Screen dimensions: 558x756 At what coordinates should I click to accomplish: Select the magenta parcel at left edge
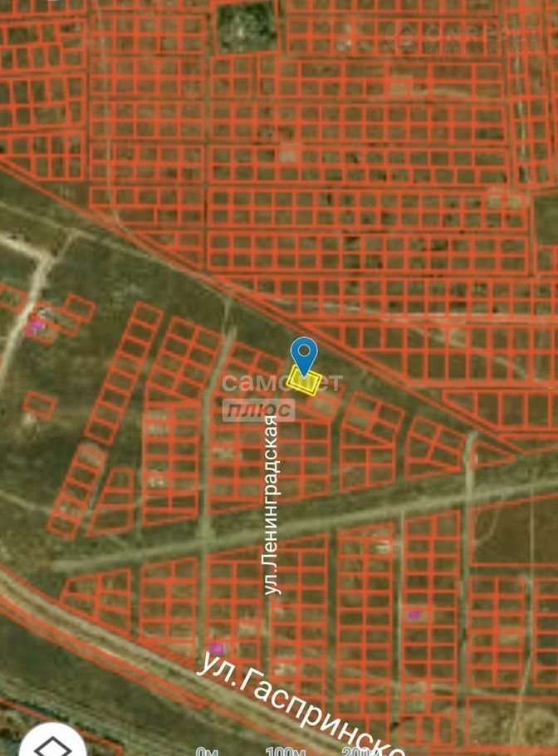click(35, 326)
